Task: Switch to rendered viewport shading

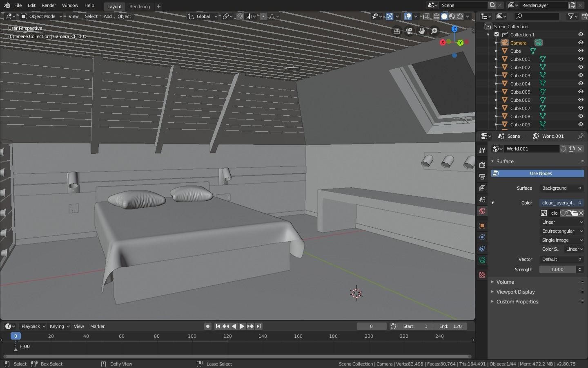Action: (460, 16)
